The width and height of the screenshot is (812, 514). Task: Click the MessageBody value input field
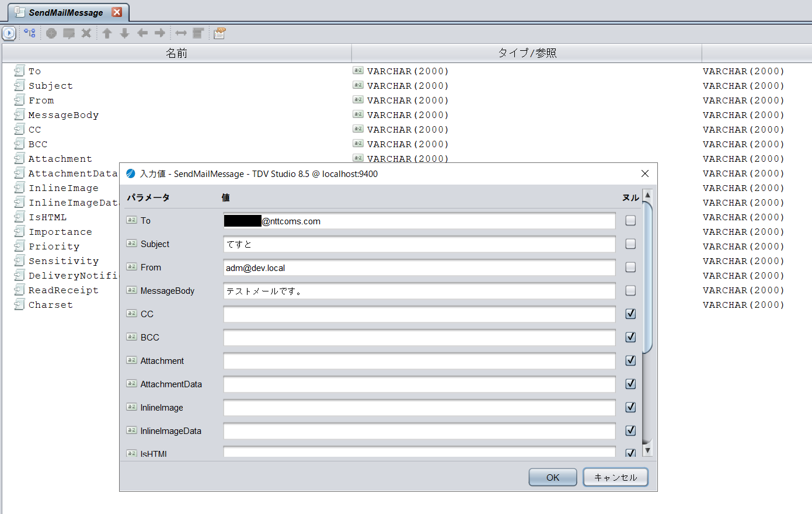tap(419, 291)
